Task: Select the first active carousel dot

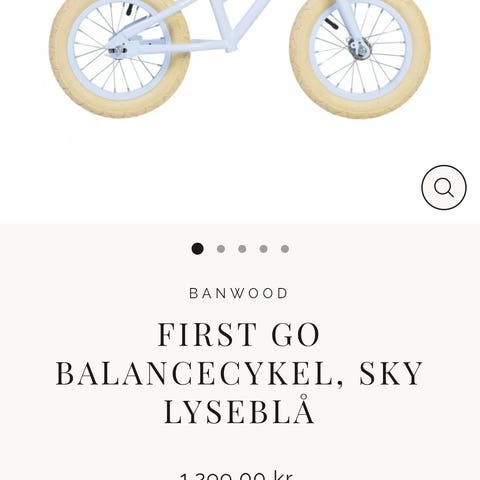Action: pyautogui.click(x=197, y=249)
